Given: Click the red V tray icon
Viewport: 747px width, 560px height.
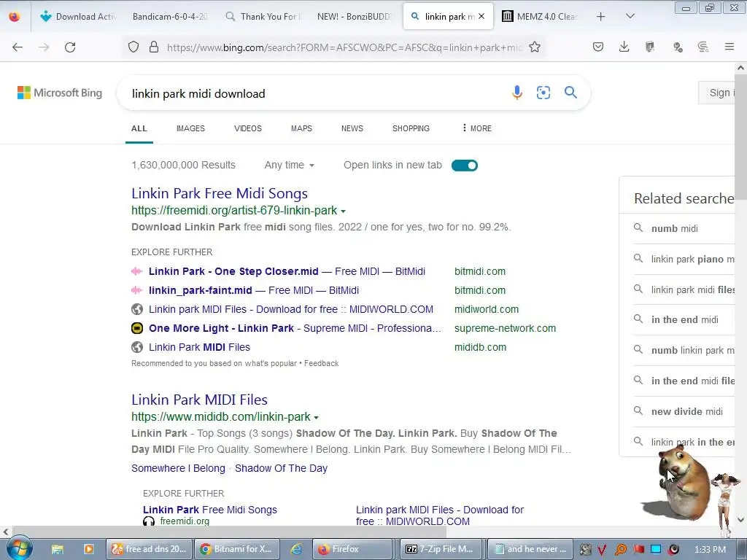Looking at the screenshot, I should point(602,550).
